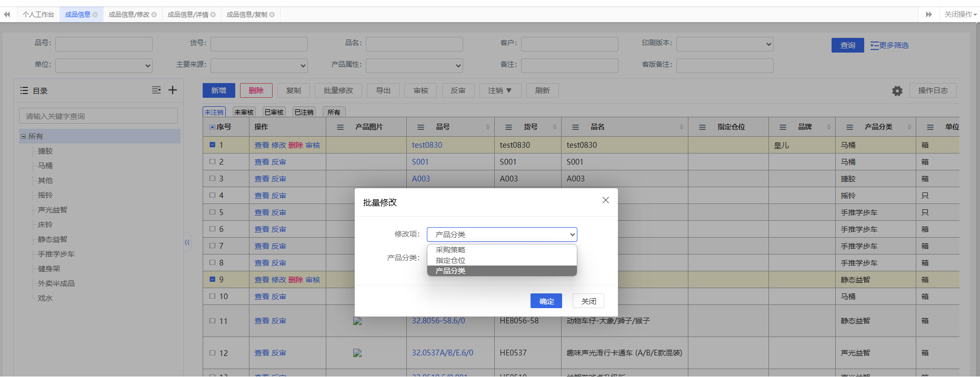Viewport: 980px width, 377px height.
Task: Toggle select-all checkbox in 序号 header
Action: tap(213, 127)
